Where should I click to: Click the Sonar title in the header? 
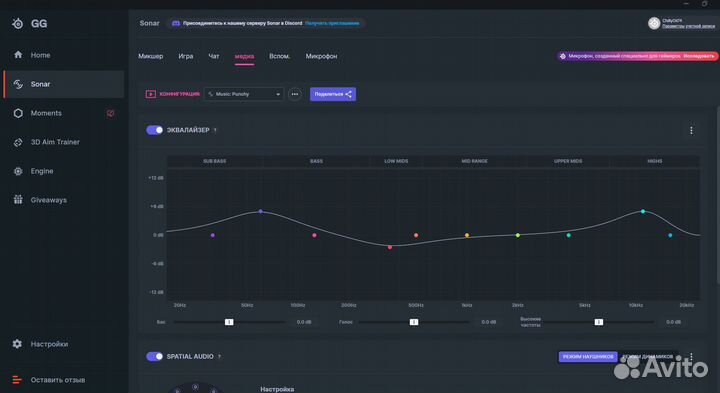click(x=149, y=23)
